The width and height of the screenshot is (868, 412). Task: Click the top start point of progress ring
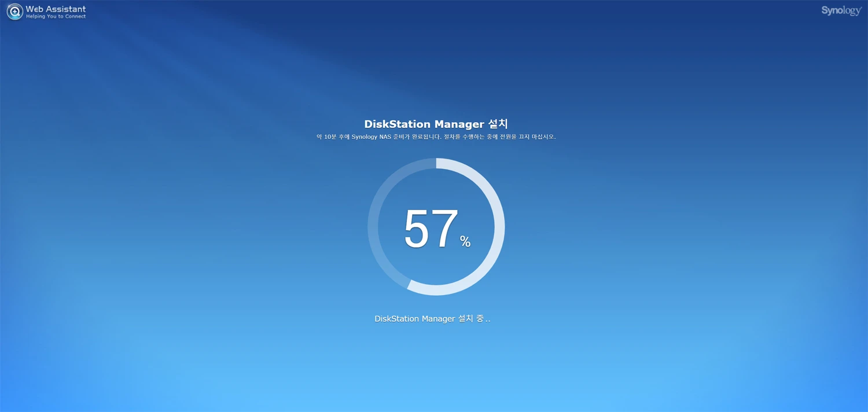pos(436,163)
